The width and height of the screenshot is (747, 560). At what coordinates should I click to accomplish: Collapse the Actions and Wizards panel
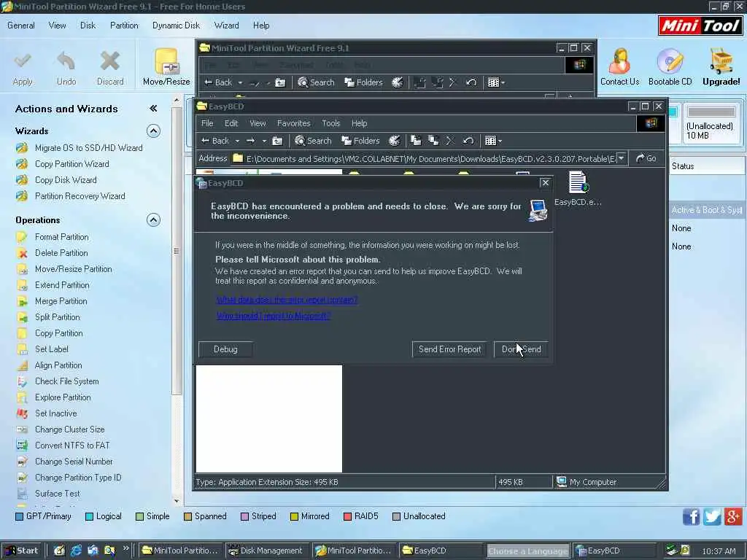(153, 109)
